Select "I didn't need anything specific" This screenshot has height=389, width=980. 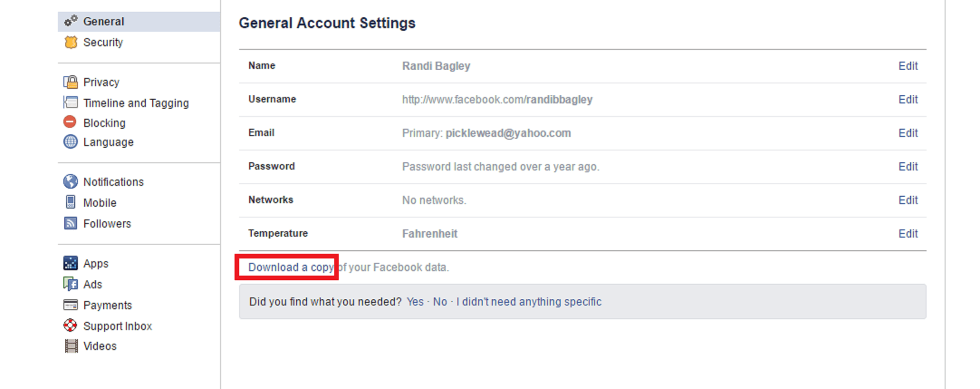click(x=528, y=301)
